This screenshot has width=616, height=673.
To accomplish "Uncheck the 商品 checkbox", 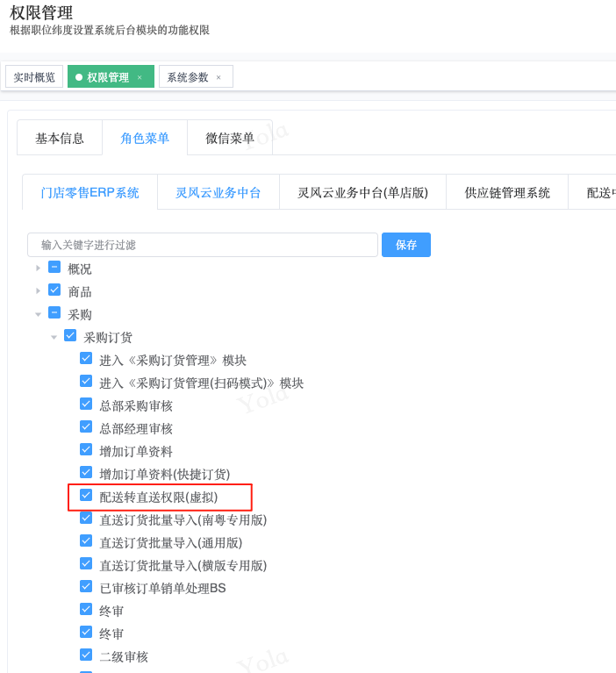I will tap(54, 290).
